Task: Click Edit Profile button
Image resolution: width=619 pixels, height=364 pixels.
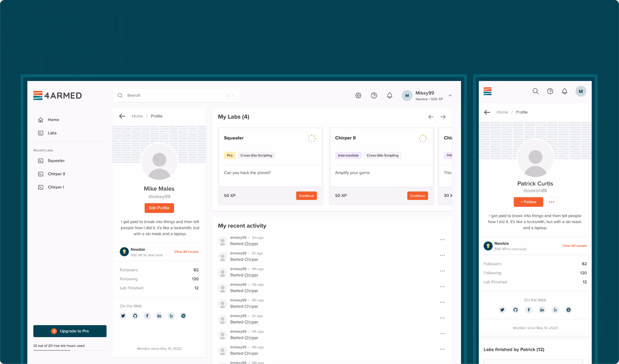Action: [x=159, y=208]
